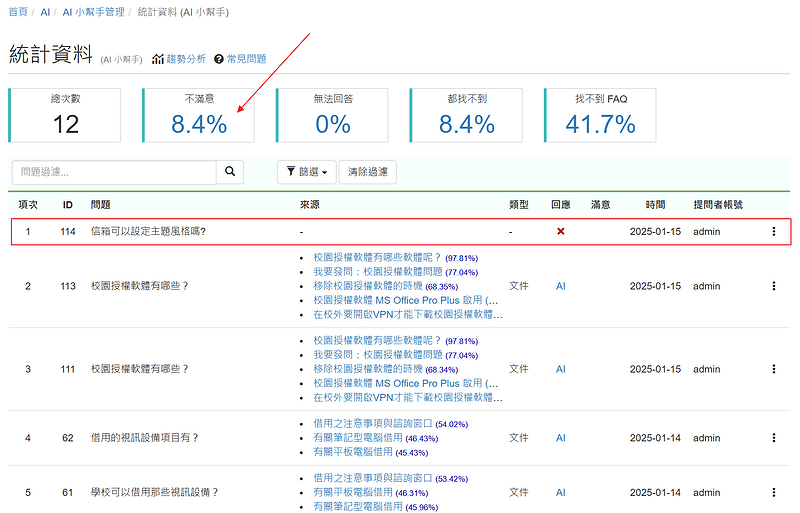Select the 不滿意 8.4% statistic card
The height and width of the screenshot is (513, 800).
tap(198, 115)
